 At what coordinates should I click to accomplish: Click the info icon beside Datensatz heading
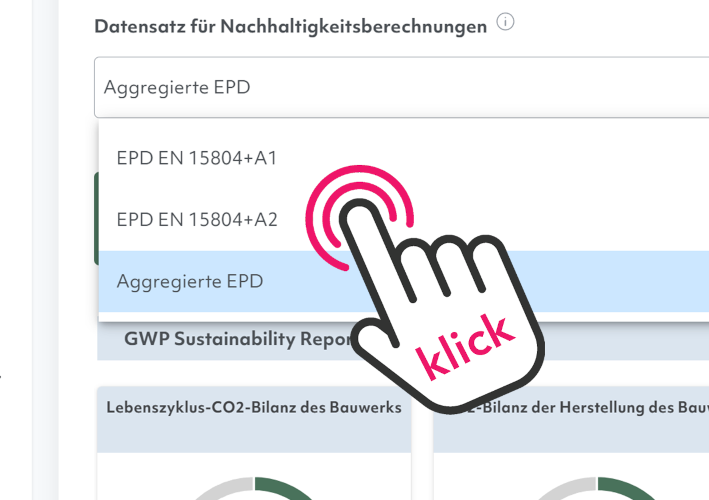pos(505,24)
